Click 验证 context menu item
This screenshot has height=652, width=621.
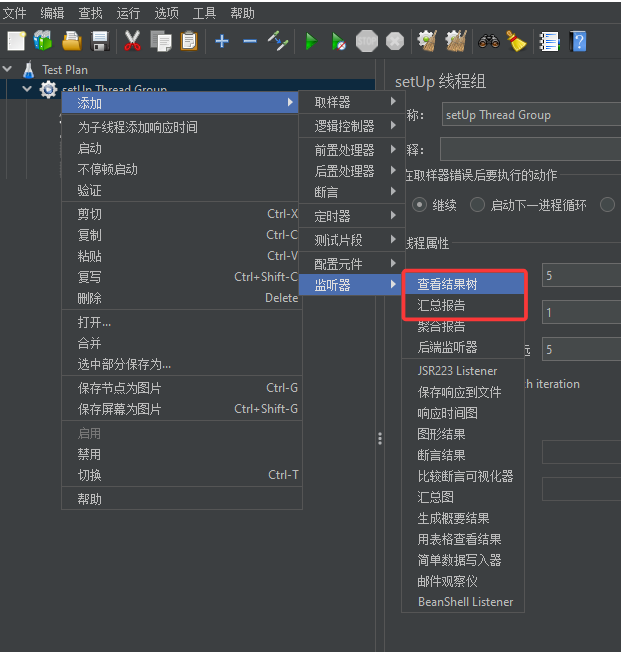pyautogui.click(x=180, y=190)
